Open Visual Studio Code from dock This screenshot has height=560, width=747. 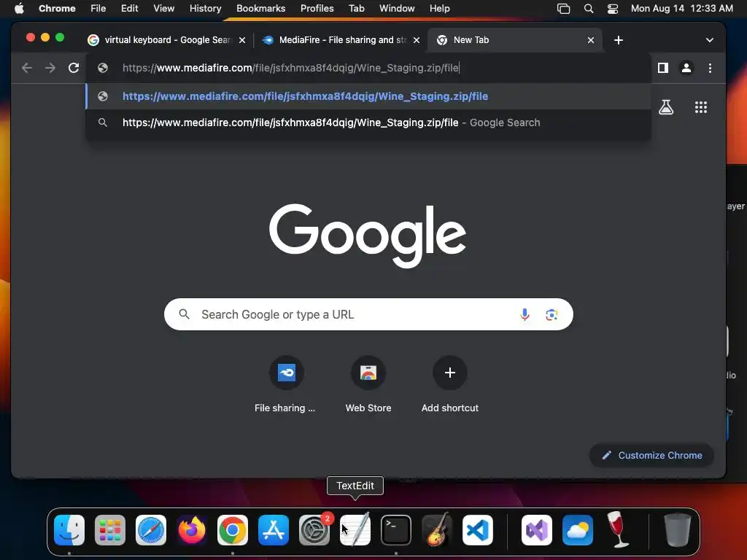pyautogui.click(x=477, y=530)
